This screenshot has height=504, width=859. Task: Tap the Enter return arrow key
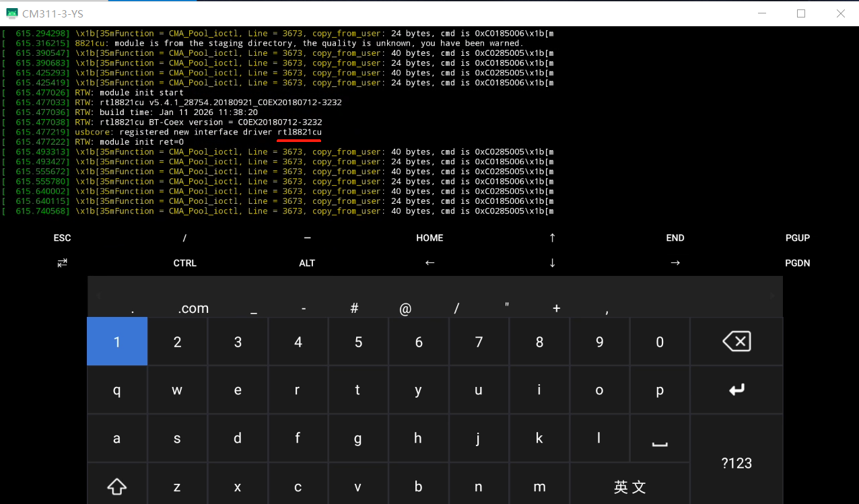736,390
